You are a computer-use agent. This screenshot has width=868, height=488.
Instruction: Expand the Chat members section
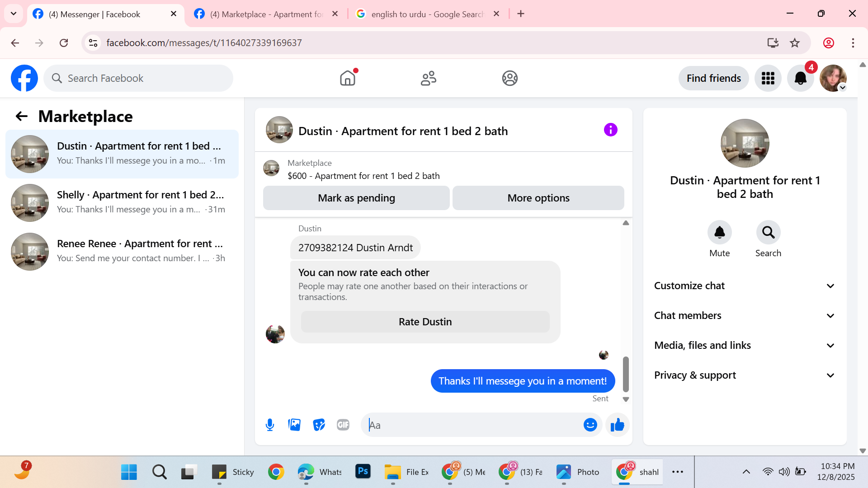(x=745, y=315)
